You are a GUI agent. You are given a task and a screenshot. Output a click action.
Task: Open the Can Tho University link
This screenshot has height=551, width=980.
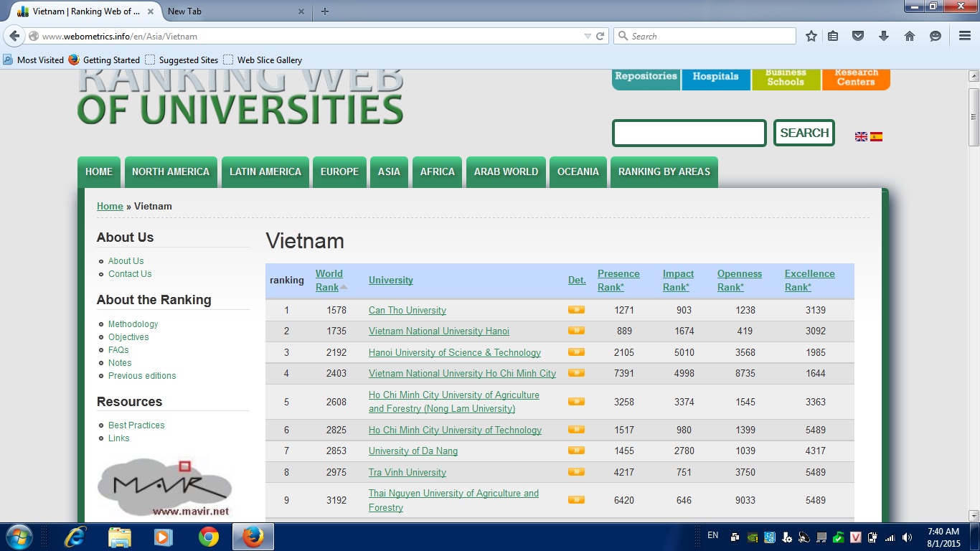[407, 311]
